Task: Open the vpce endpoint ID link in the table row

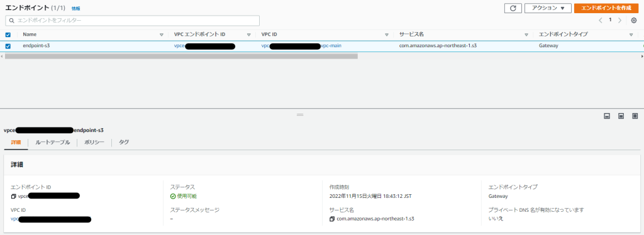Action: click(x=204, y=46)
